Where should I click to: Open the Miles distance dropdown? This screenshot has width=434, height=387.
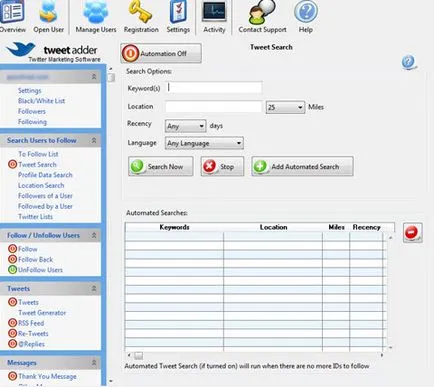(x=285, y=107)
